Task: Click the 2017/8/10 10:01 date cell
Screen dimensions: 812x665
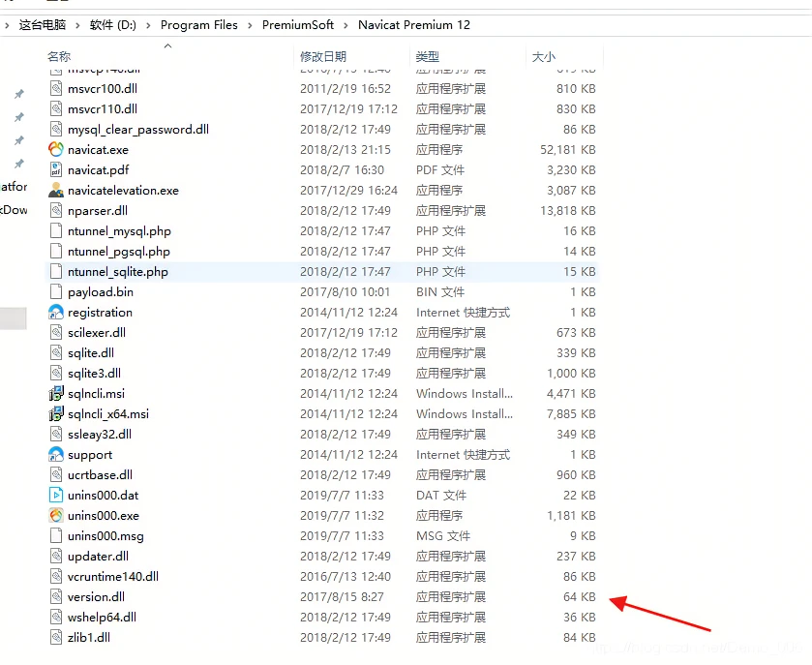Action: tap(345, 292)
